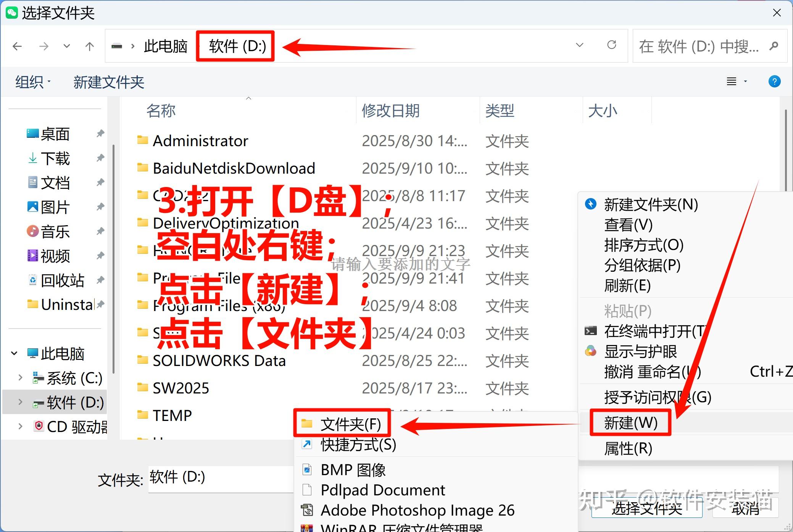Select 系统 (C:) in the navigation tree
The image size is (793, 532).
[67, 378]
